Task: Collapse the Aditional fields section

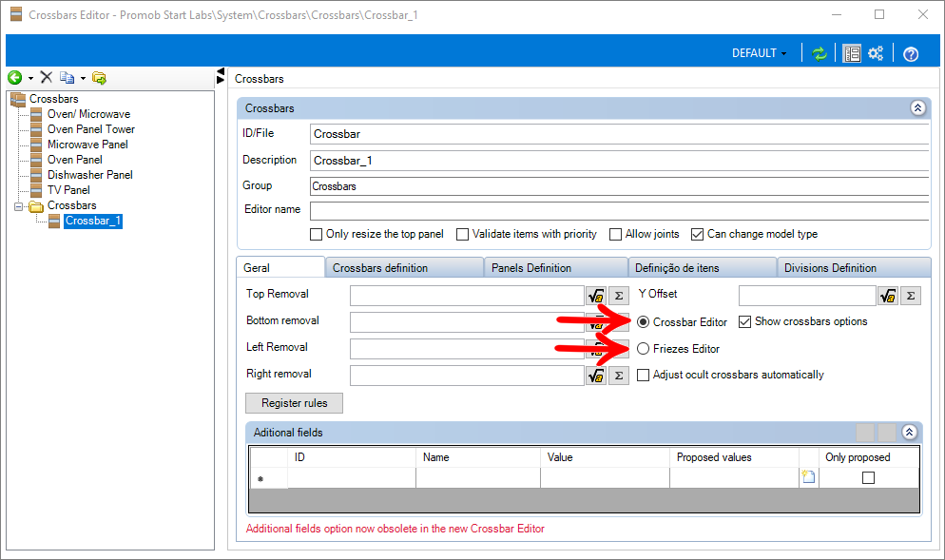Action: pyautogui.click(x=909, y=433)
